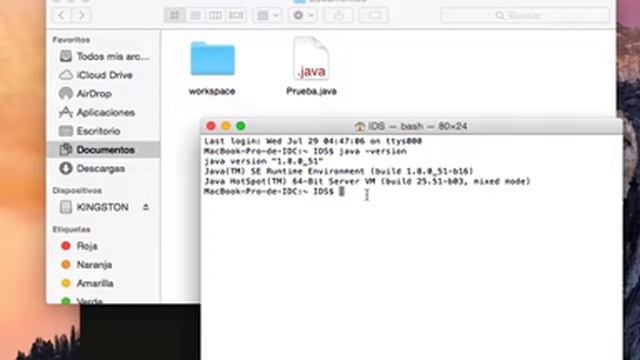Viewport: 640px width, 360px height.
Task: Switch Finder to icon view
Action: point(174,16)
